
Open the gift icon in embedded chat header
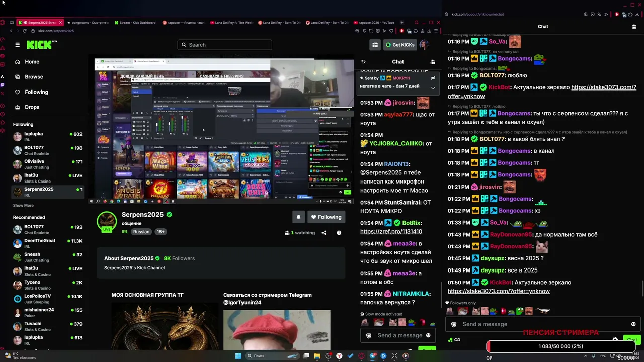433,62
